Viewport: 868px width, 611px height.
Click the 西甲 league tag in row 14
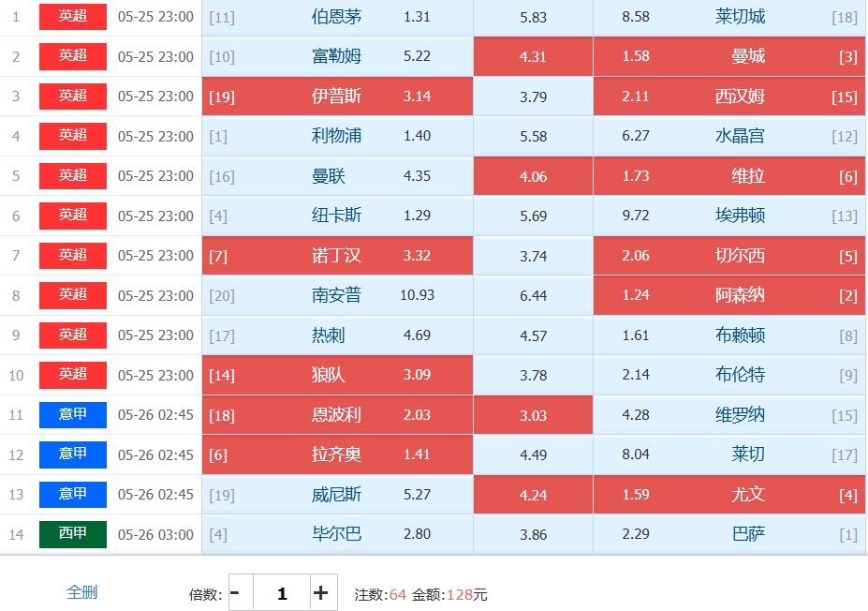tap(72, 534)
